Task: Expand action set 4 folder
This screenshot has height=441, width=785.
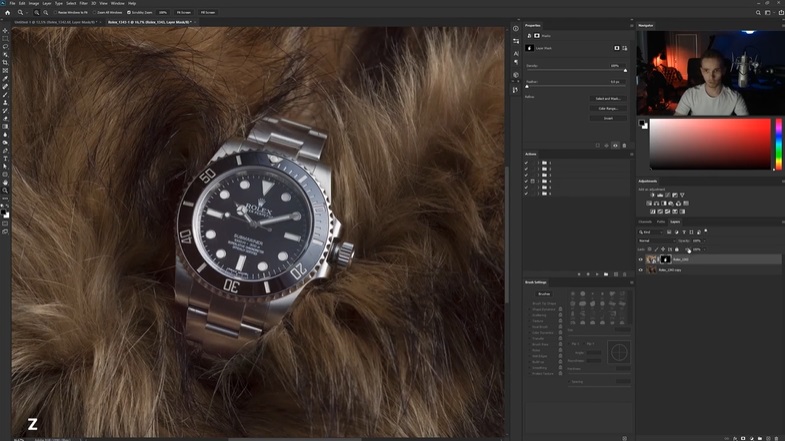Action: pos(539,181)
